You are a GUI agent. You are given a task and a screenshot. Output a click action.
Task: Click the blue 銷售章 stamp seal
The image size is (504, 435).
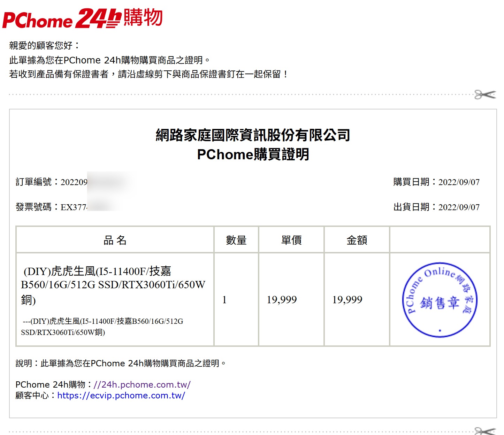click(440, 300)
